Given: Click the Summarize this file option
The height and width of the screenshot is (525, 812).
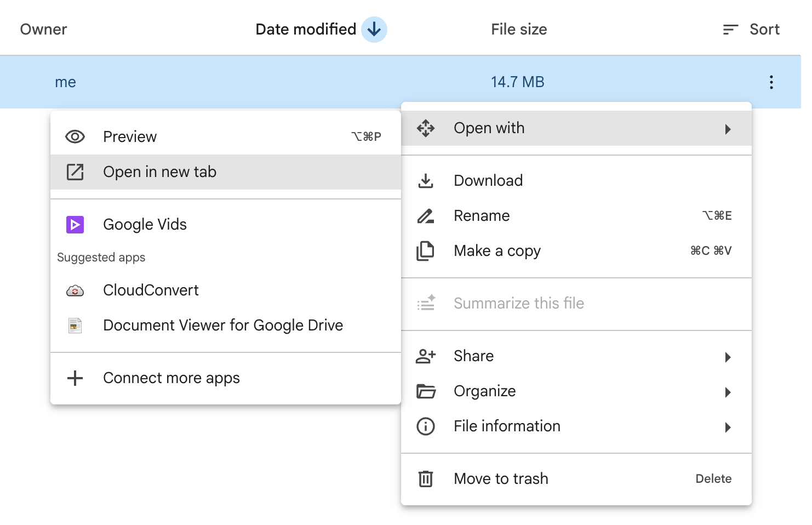Looking at the screenshot, I should pyautogui.click(x=518, y=304).
